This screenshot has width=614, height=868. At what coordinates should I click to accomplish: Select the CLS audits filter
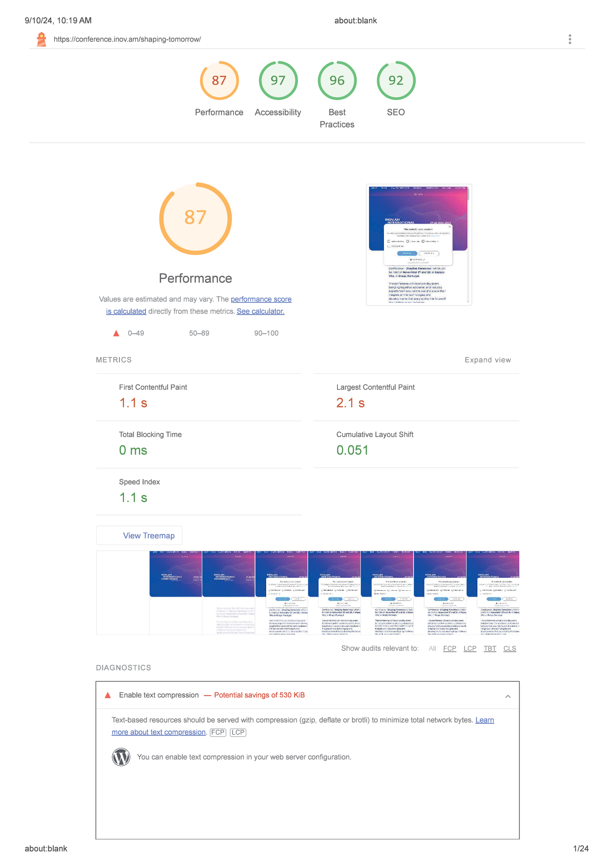pos(509,648)
